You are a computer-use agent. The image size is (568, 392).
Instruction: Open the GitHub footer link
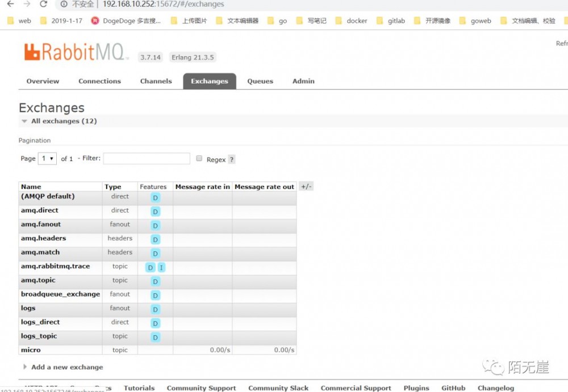[x=453, y=387]
